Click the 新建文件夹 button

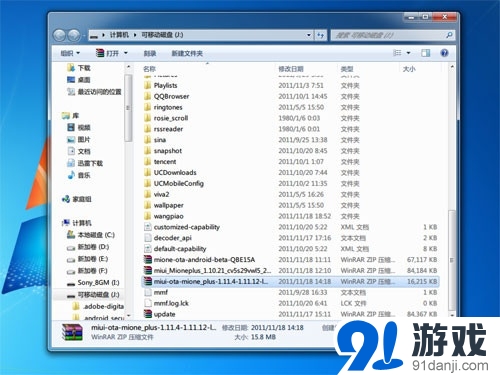187,53
